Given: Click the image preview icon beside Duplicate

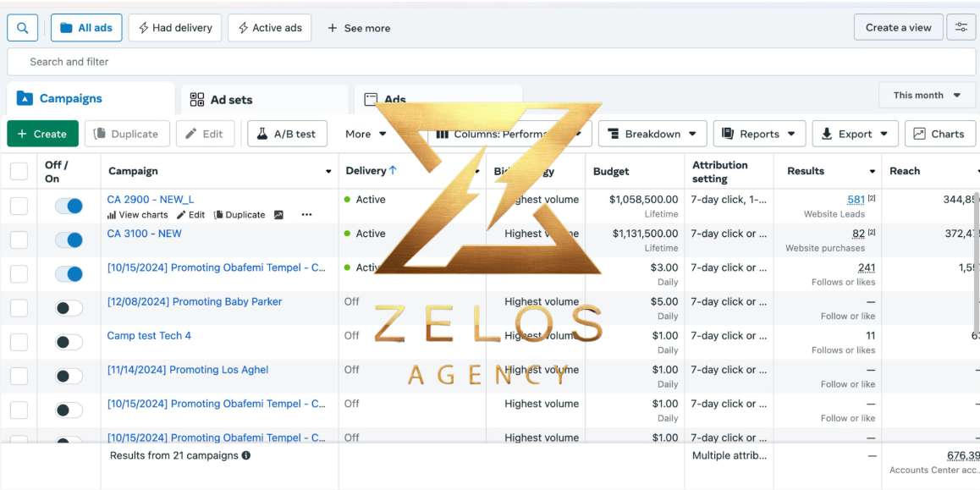Looking at the screenshot, I should 278,215.
